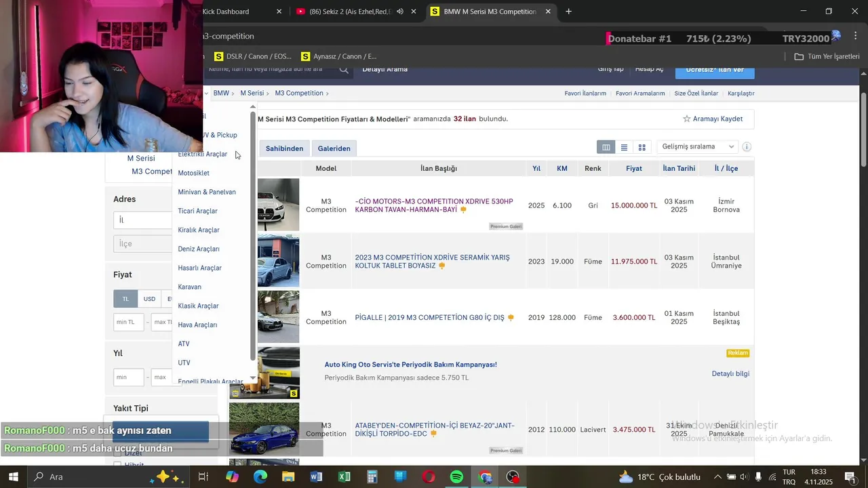Open DSLR / Canon / EOS bookmark
868x488 pixels.
click(x=252, y=56)
